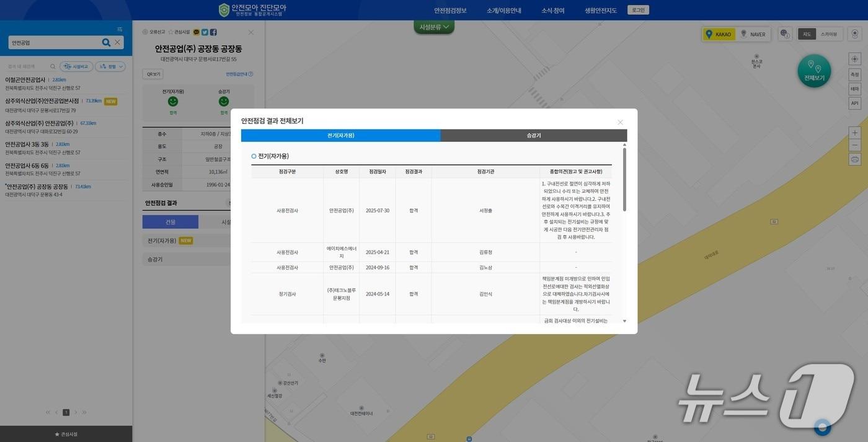Share via the Twitter icon
The image size is (868, 442).
click(x=205, y=32)
